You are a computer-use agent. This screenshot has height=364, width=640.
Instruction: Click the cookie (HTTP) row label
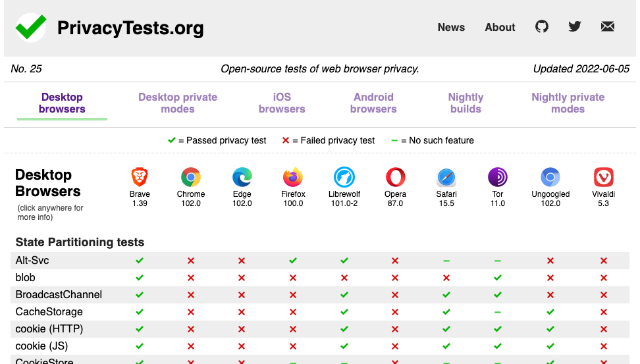coord(49,329)
